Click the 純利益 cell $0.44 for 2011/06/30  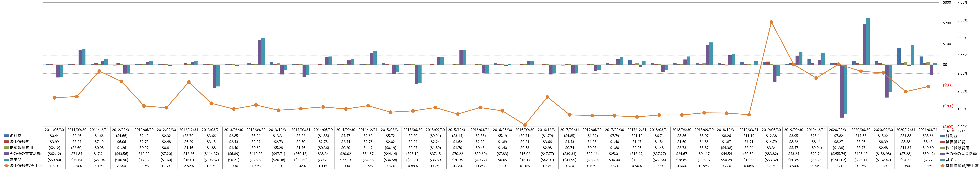click(x=54, y=136)
